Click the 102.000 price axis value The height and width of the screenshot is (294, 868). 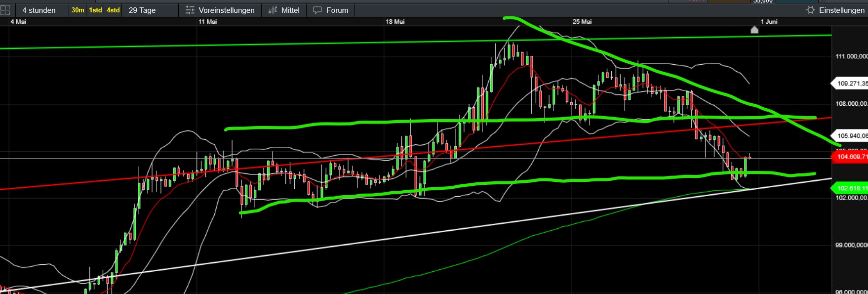coord(851,198)
